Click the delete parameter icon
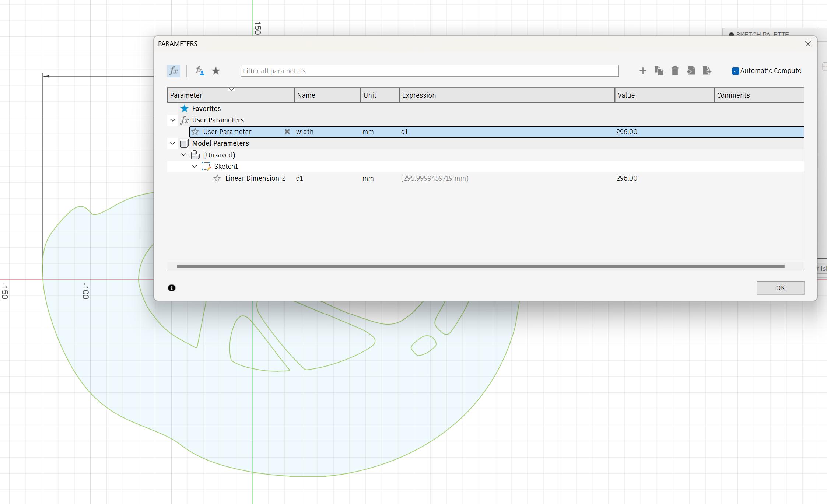 coord(675,70)
